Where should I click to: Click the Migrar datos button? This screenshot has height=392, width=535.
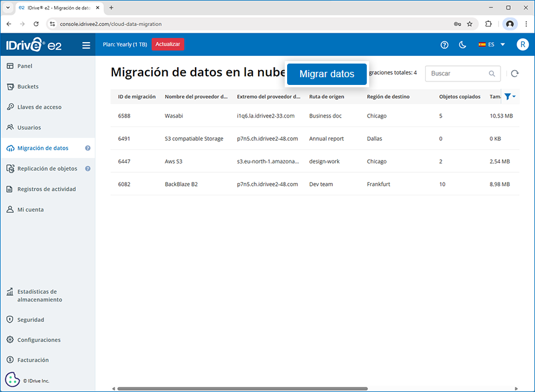326,74
